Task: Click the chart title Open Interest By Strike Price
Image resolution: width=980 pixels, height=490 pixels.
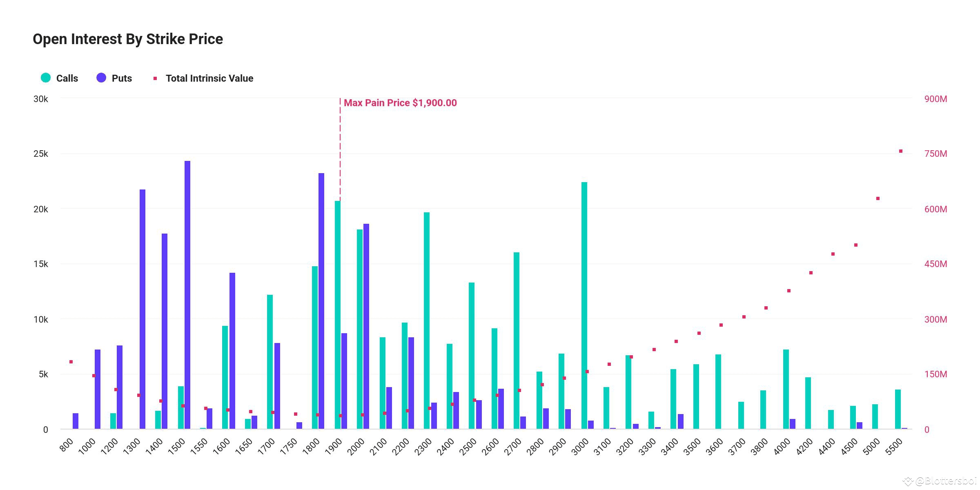Action: point(128,38)
